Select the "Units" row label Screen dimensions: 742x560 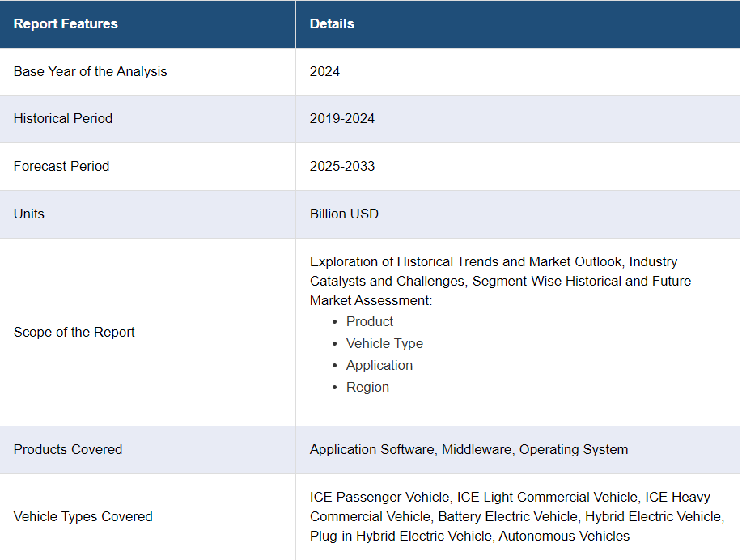point(29,214)
